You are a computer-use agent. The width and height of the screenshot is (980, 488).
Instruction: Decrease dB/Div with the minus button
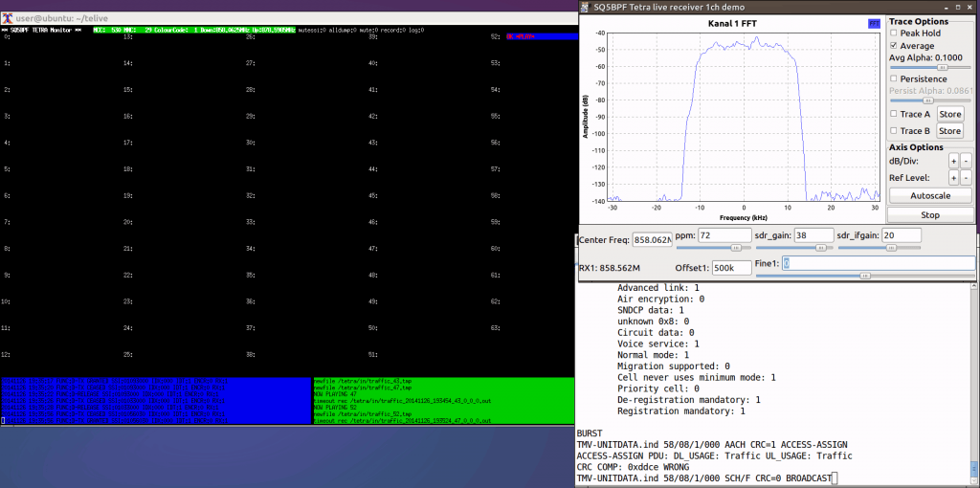coord(966,161)
